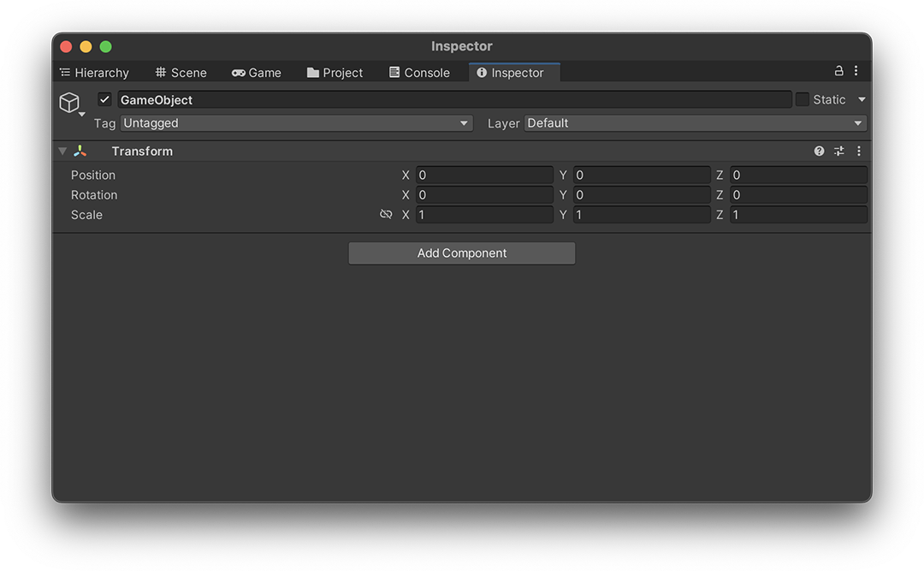Viewport: 924px width, 571px height.
Task: Switch to the Hierarchy tab
Action: (x=94, y=73)
